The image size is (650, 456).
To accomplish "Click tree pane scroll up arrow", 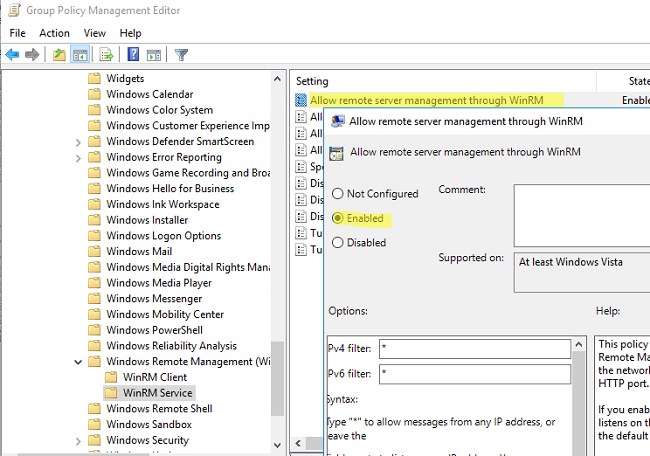I will [x=277, y=79].
